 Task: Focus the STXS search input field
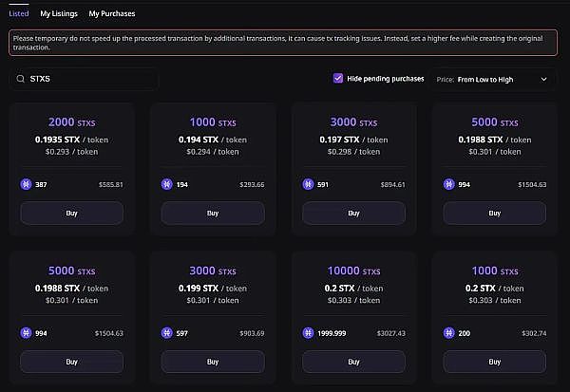tap(90, 79)
